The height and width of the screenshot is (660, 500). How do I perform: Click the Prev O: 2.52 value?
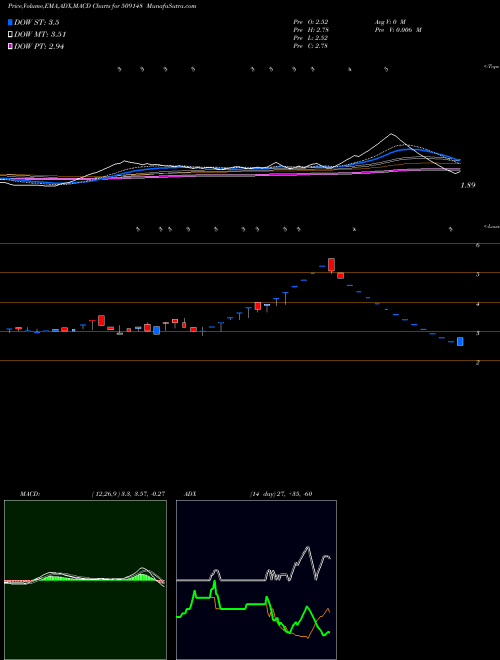311,21
